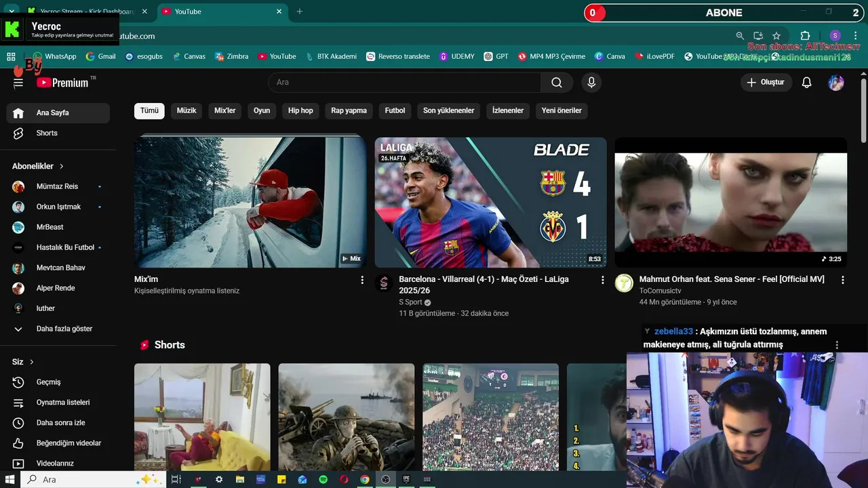Open the YouTube account avatar menu
The width and height of the screenshot is (868, 488).
[x=836, y=83]
